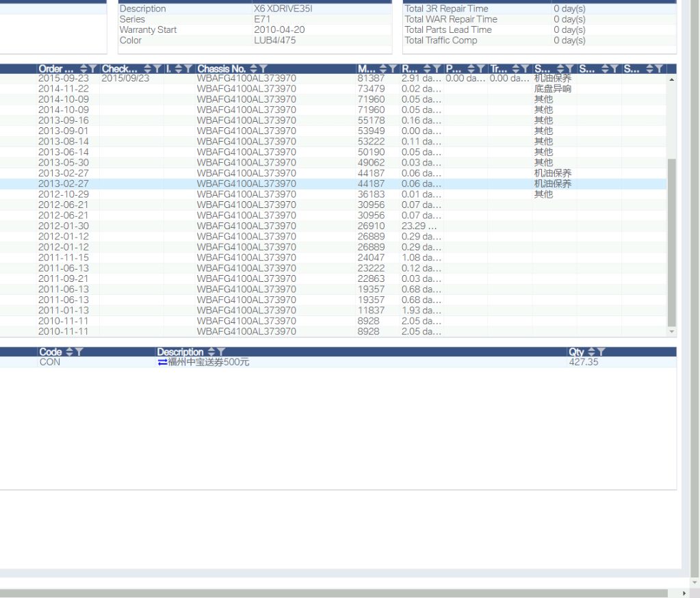Click repair time 23.29 cell
700x598 pixels.
point(419,226)
